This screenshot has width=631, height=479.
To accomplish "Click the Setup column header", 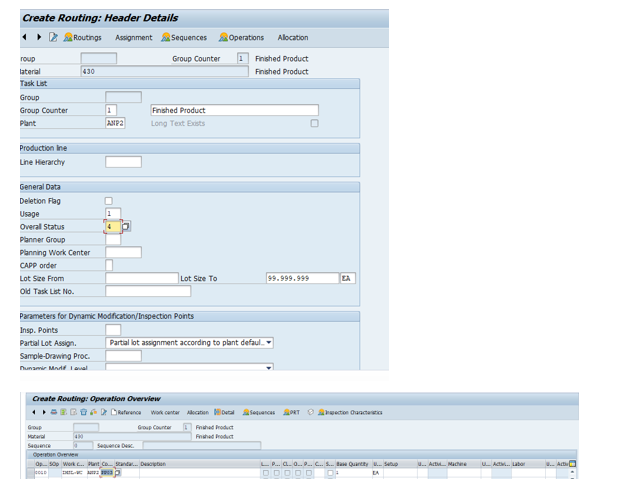I will coord(400,464).
